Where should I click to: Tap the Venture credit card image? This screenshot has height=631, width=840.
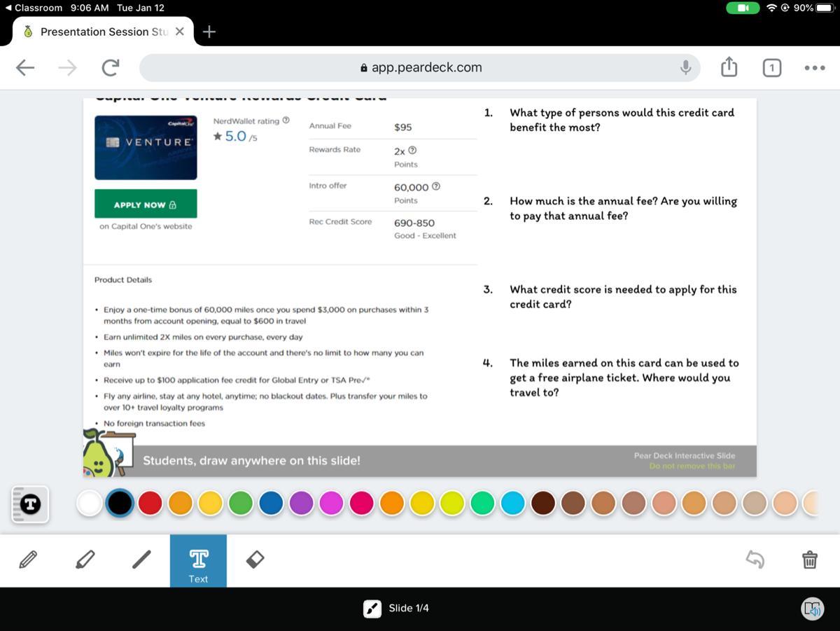point(146,148)
